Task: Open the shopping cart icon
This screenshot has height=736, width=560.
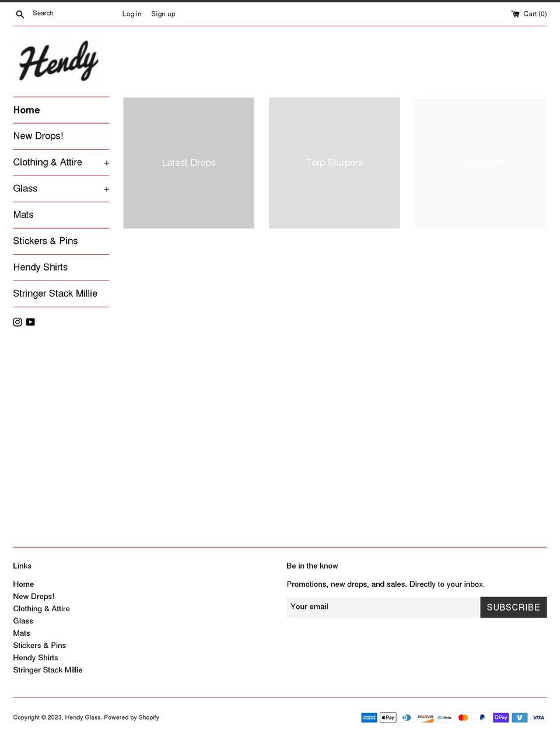Action: tap(515, 14)
